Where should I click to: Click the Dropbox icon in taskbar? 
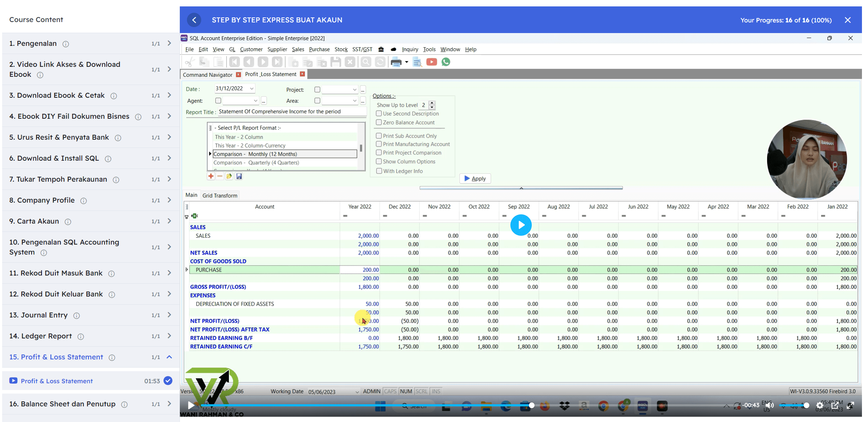[x=564, y=406]
